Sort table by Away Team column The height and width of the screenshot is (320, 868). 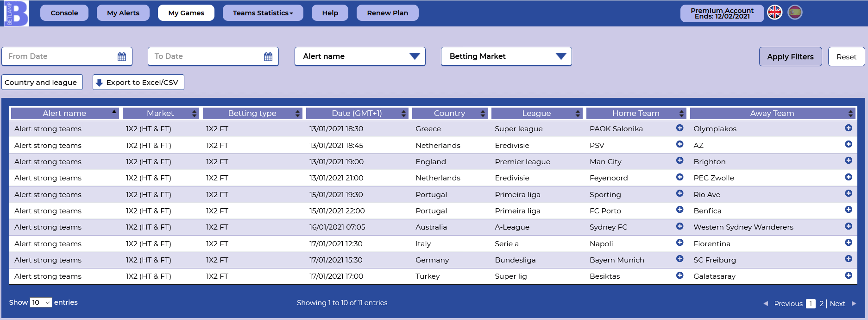(773, 113)
